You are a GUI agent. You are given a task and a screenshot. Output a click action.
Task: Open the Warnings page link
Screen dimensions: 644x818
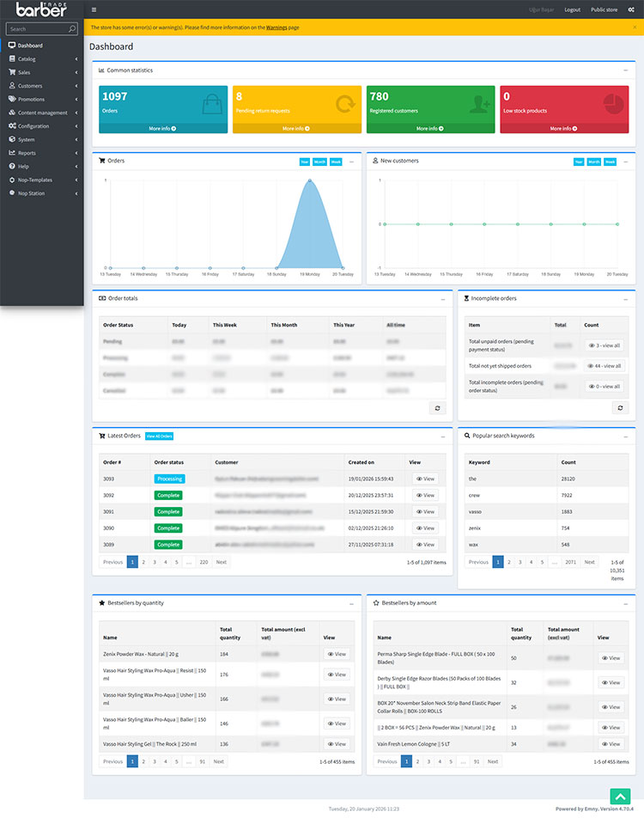click(x=276, y=27)
